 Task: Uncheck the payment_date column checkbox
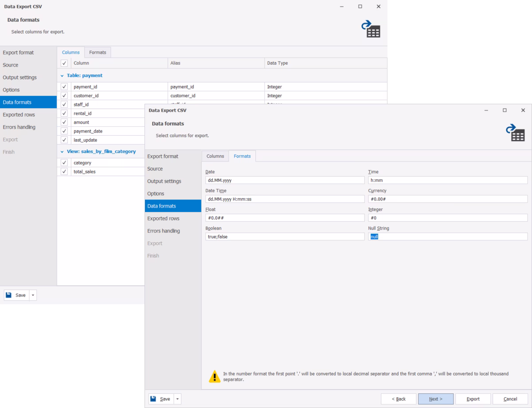click(x=64, y=131)
